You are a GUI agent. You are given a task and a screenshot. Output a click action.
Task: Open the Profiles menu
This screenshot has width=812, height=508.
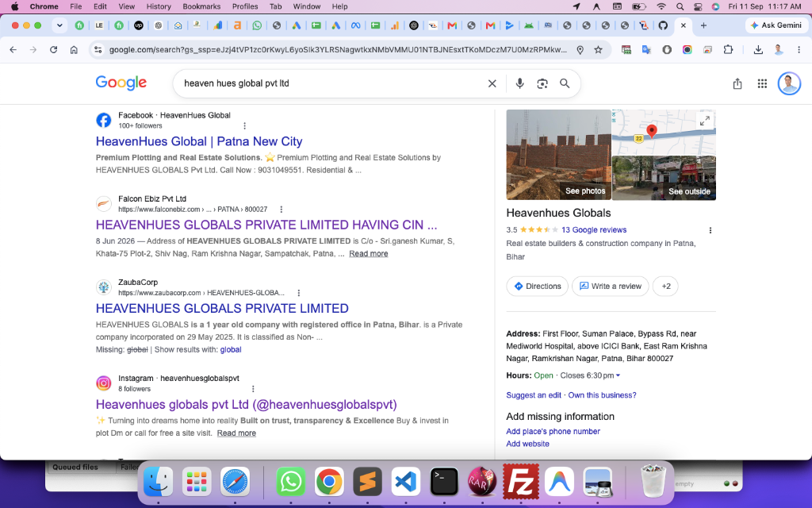[x=245, y=6]
